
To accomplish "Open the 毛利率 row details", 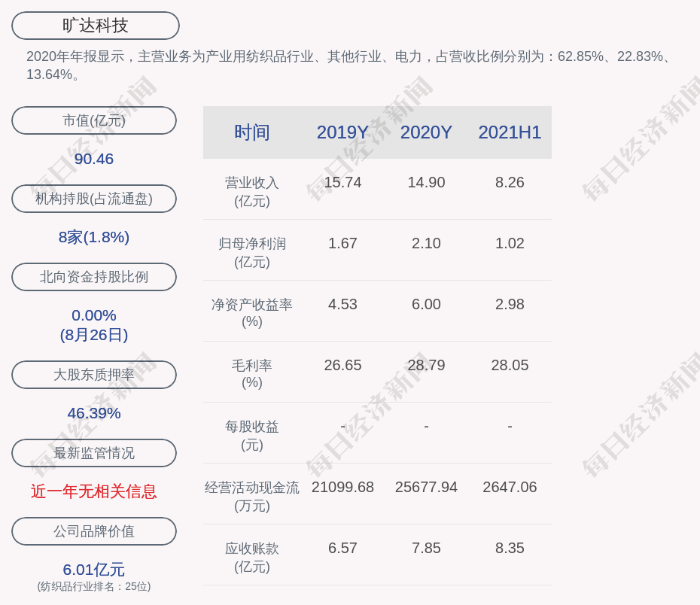I will (252, 373).
